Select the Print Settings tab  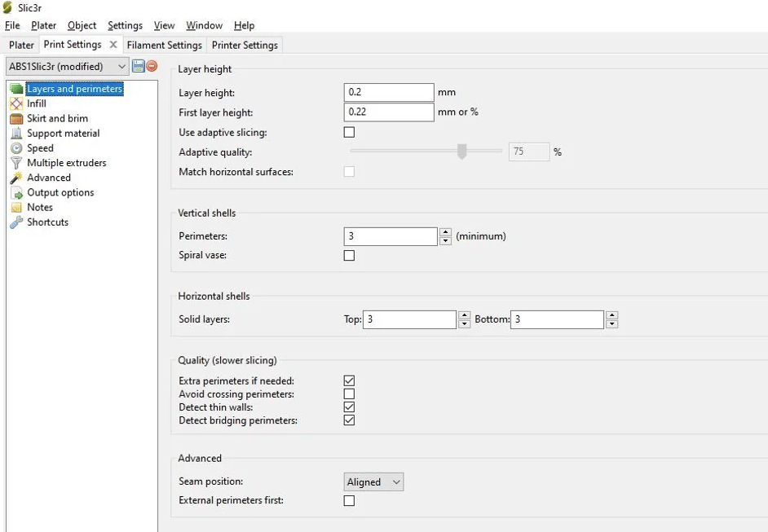[73, 45]
